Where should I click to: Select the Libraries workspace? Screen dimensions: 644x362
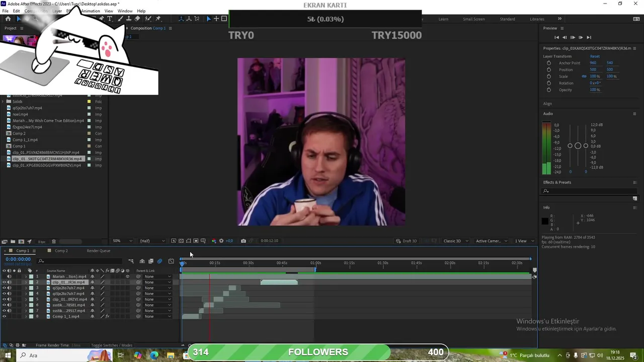[537, 19]
